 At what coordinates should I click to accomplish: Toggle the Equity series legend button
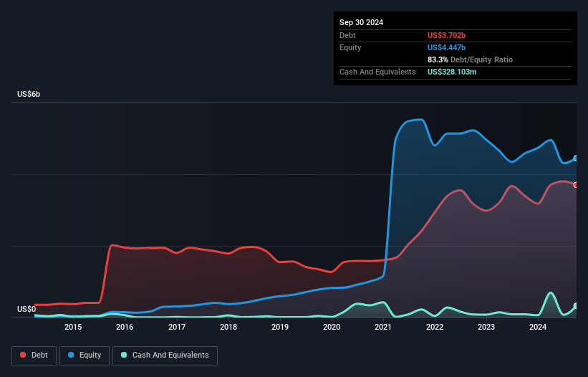point(85,355)
